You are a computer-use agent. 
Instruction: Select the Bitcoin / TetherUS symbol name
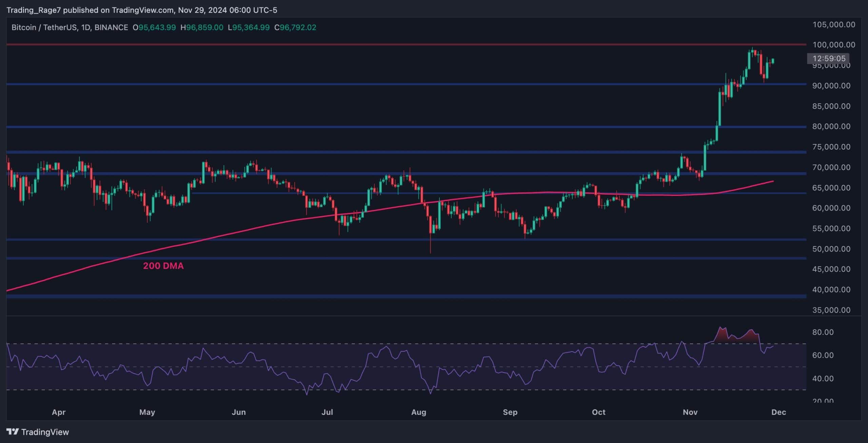44,28
